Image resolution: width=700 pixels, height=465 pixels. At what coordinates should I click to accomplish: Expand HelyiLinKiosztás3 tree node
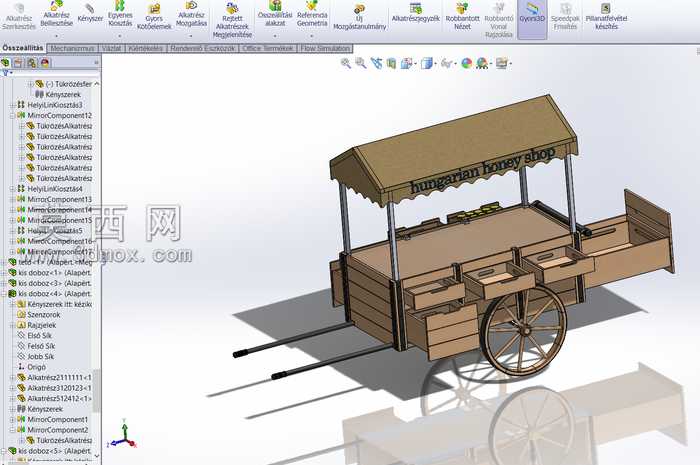[12, 105]
